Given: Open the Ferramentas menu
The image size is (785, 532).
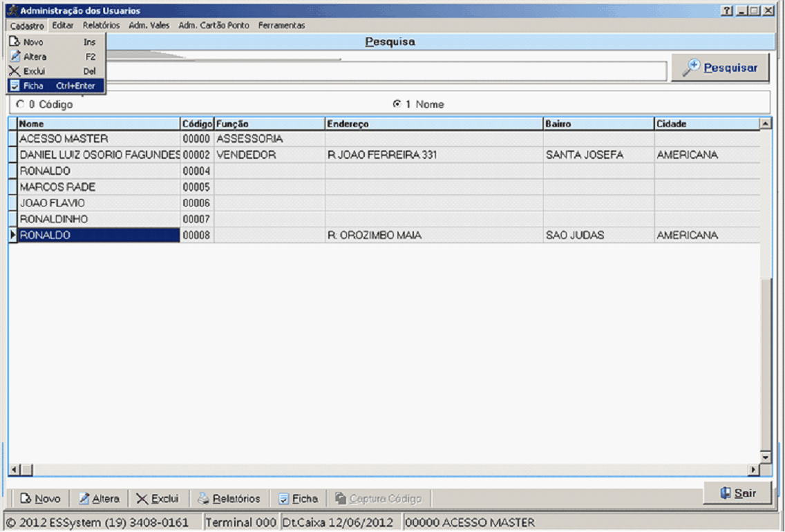Looking at the screenshot, I should pos(281,26).
